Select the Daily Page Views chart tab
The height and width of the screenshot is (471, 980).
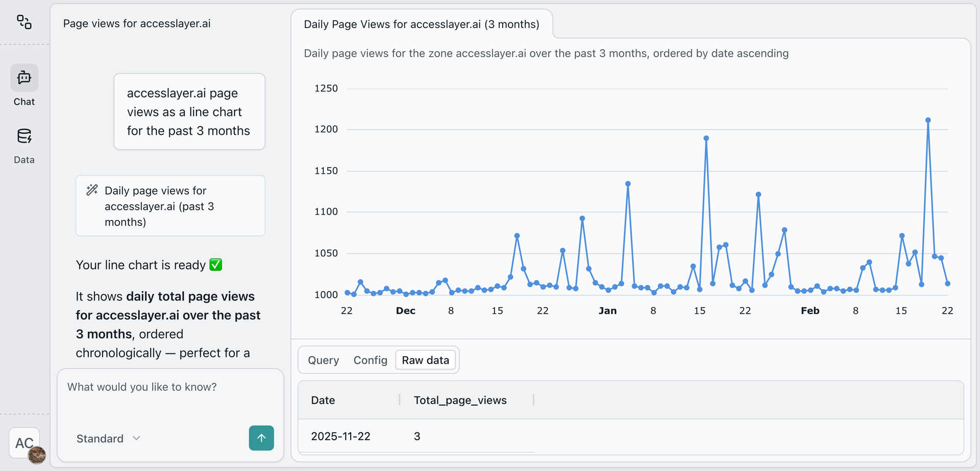tap(422, 24)
